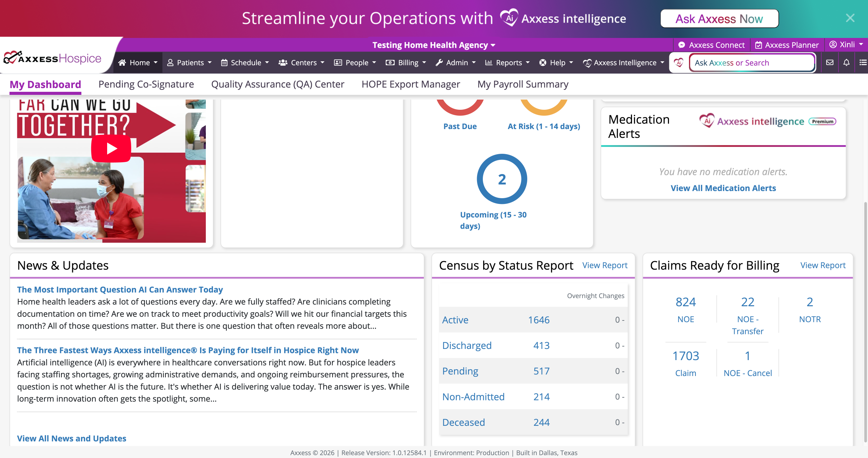Open 'Three Fastest Ways Axxess intelligence' article
Image resolution: width=868 pixels, height=458 pixels.
[x=188, y=350]
